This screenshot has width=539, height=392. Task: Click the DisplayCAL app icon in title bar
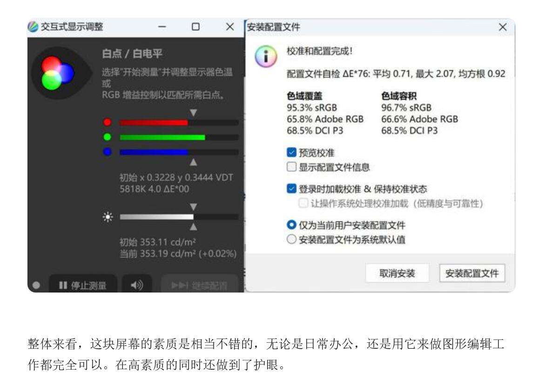coord(33,27)
